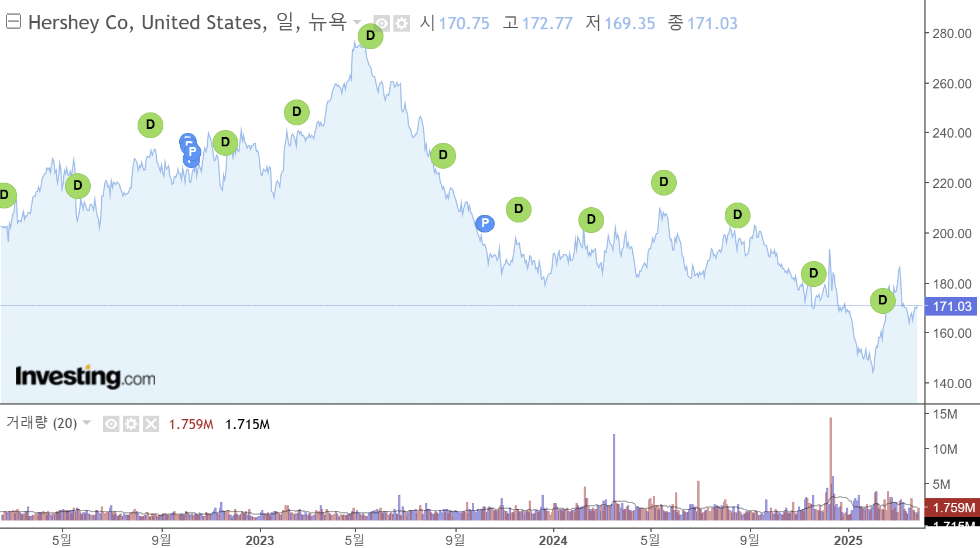Toggle eye visibility of the 거래량 indicator
The image size is (980, 548).
111,424
